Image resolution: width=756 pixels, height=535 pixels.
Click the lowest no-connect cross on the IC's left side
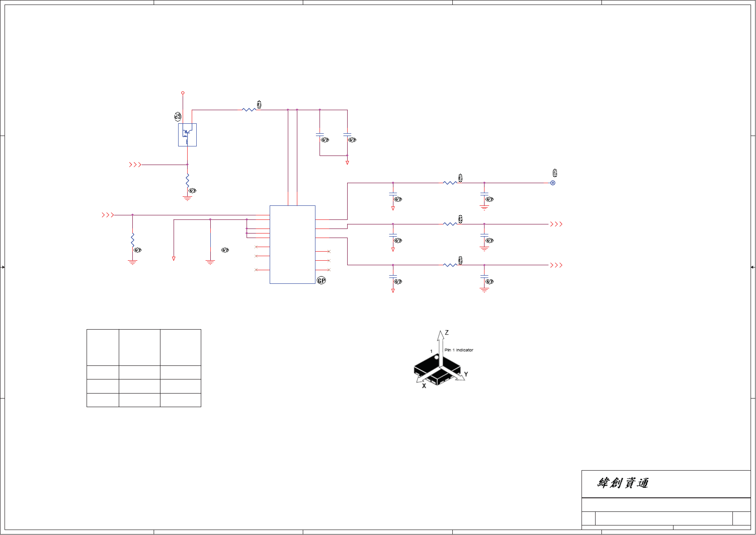tap(256, 270)
